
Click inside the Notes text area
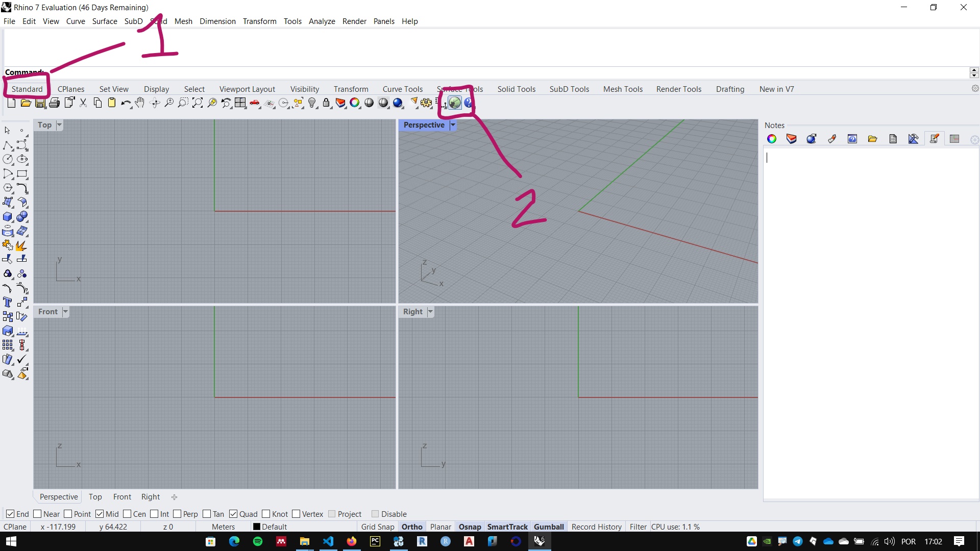tap(871, 324)
